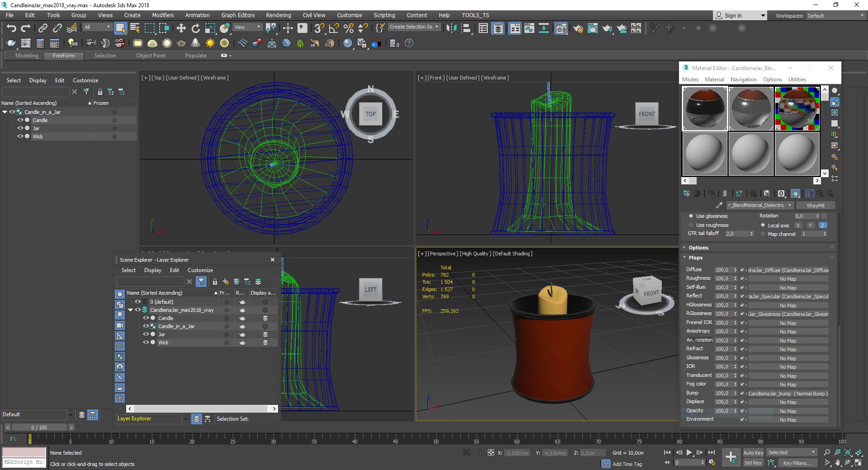This screenshot has width=868, height=470.
Task: Click the Undo arrow icon
Action: 11,28
